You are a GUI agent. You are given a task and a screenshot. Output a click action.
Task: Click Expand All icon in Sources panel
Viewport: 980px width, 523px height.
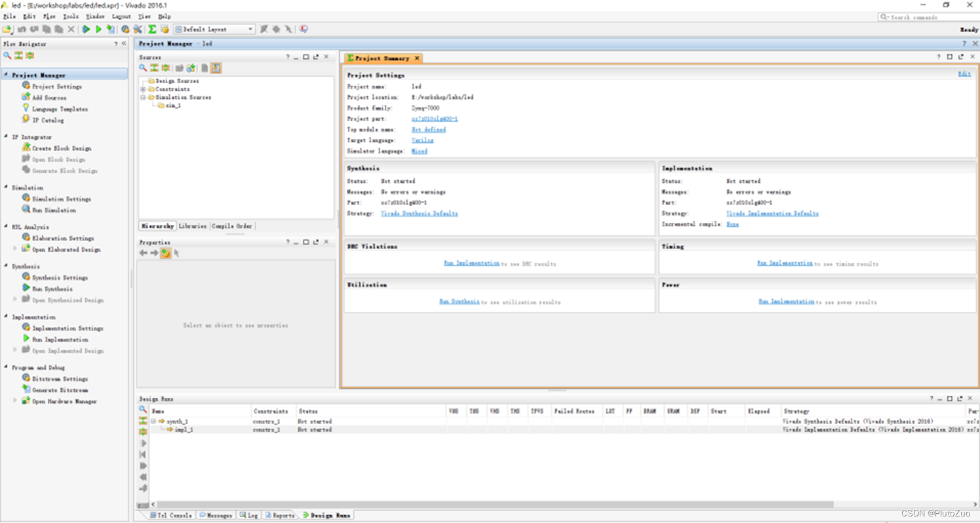click(x=166, y=68)
